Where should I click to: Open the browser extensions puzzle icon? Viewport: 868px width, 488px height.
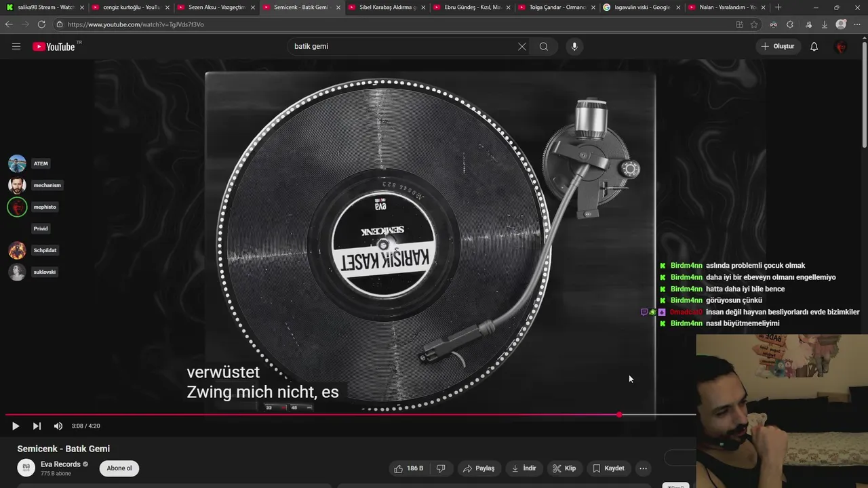[790, 24]
